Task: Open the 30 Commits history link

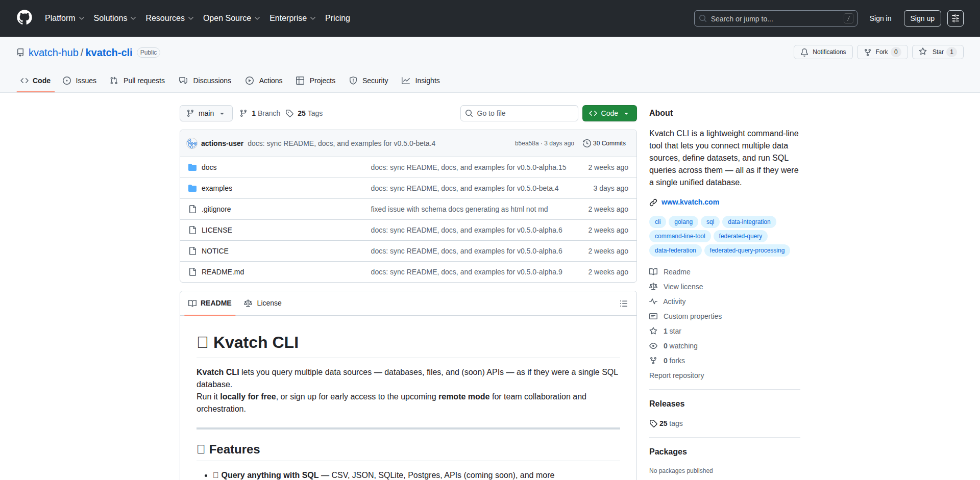Action: (x=604, y=143)
